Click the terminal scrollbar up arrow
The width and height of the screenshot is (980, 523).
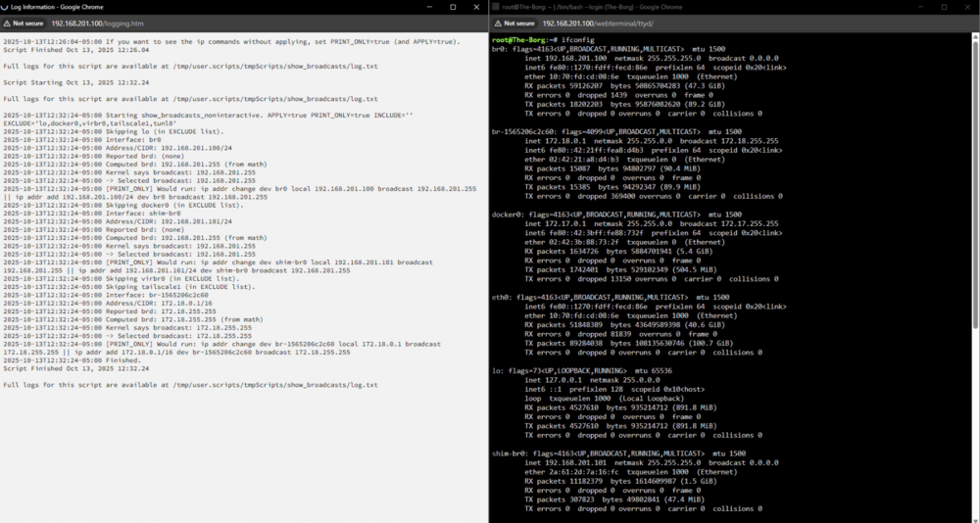click(976, 36)
